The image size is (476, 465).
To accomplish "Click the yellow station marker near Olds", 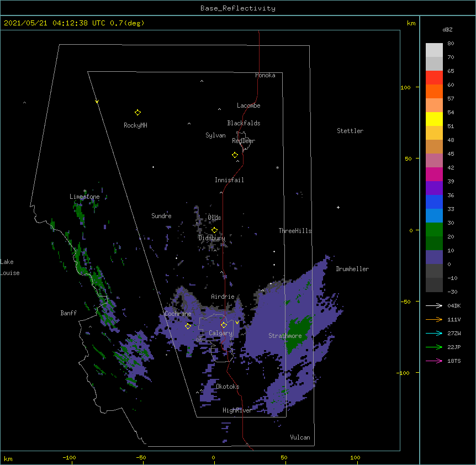I will (x=214, y=230).
